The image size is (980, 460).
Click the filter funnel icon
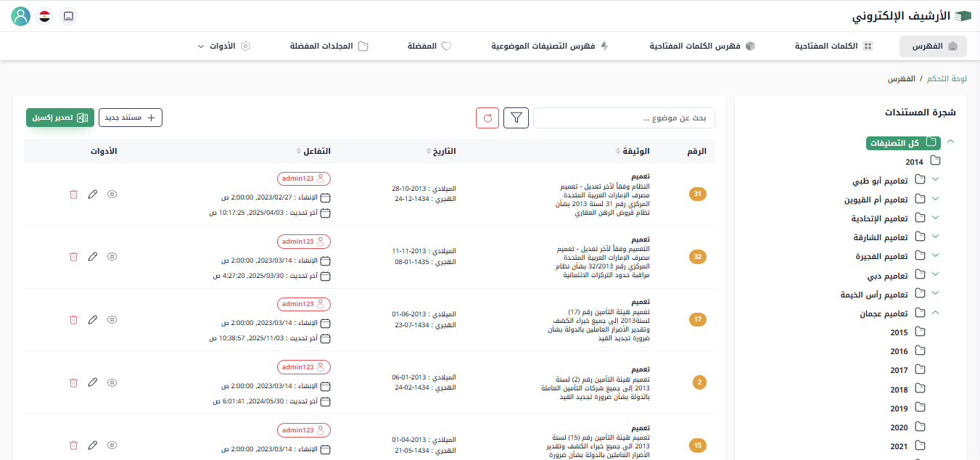516,118
